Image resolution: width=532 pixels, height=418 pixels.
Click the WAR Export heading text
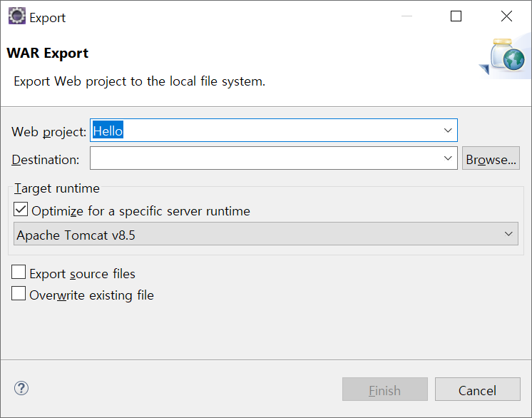click(x=47, y=53)
